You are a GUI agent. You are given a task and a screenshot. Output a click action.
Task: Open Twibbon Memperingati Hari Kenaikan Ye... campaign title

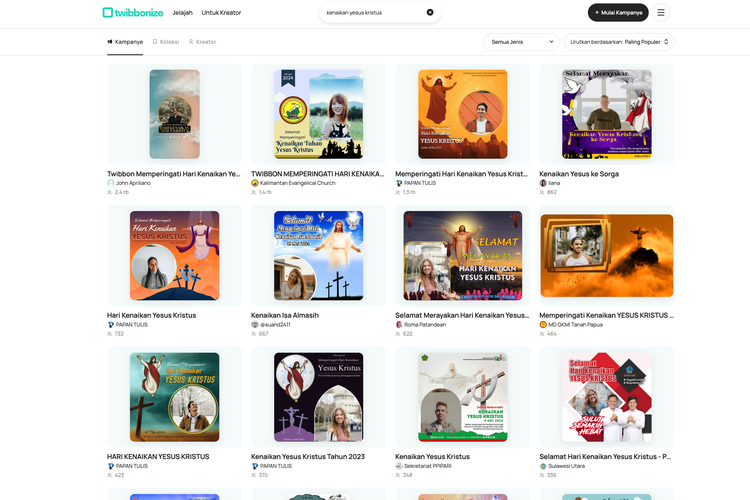[174, 174]
